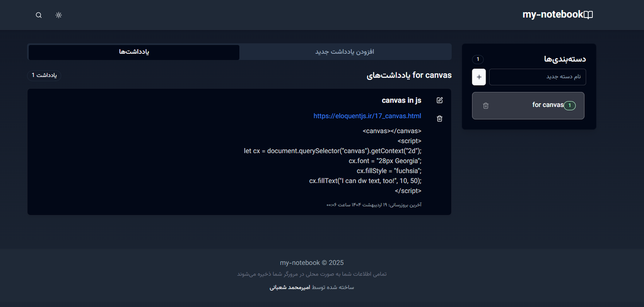Viewport: 644px width, 307px height.
Task: Click the cx.fillStyle = "fuchsia" line
Action: pyautogui.click(x=389, y=171)
